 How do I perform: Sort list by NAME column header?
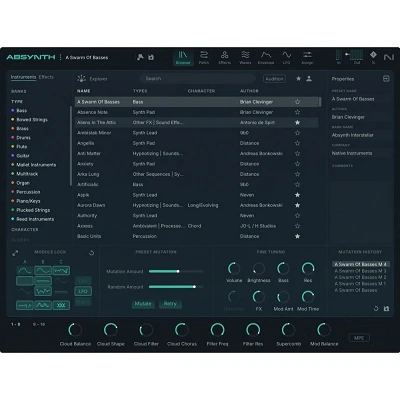point(84,91)
